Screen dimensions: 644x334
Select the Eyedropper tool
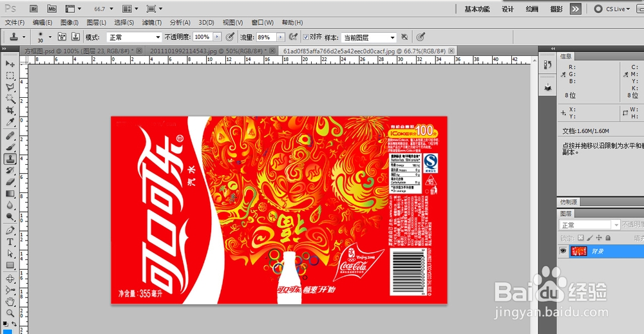pyautogui.click(x=10, y=122)
